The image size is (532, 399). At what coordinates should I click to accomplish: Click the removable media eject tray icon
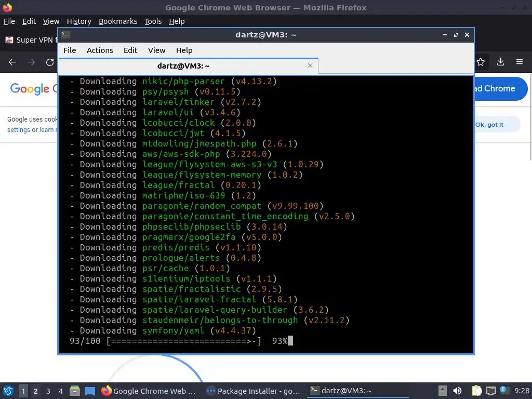coord(443,391)
